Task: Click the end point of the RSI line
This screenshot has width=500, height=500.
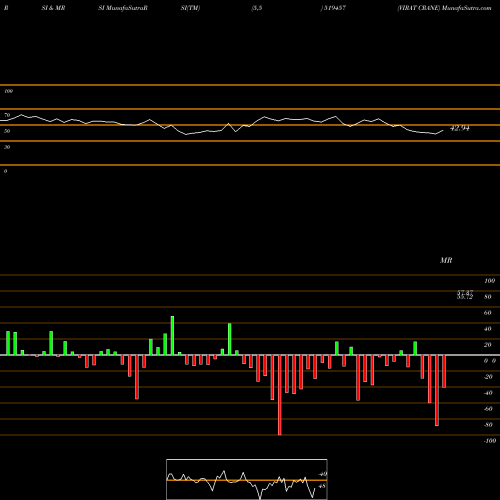Action: click(x=443, y=131)
